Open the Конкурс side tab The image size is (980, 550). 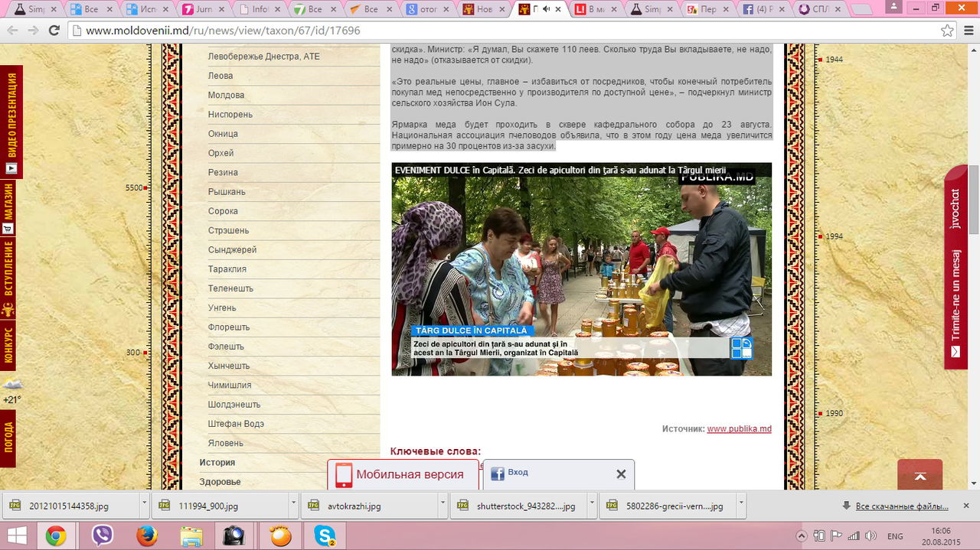click(x=8, y=346)
